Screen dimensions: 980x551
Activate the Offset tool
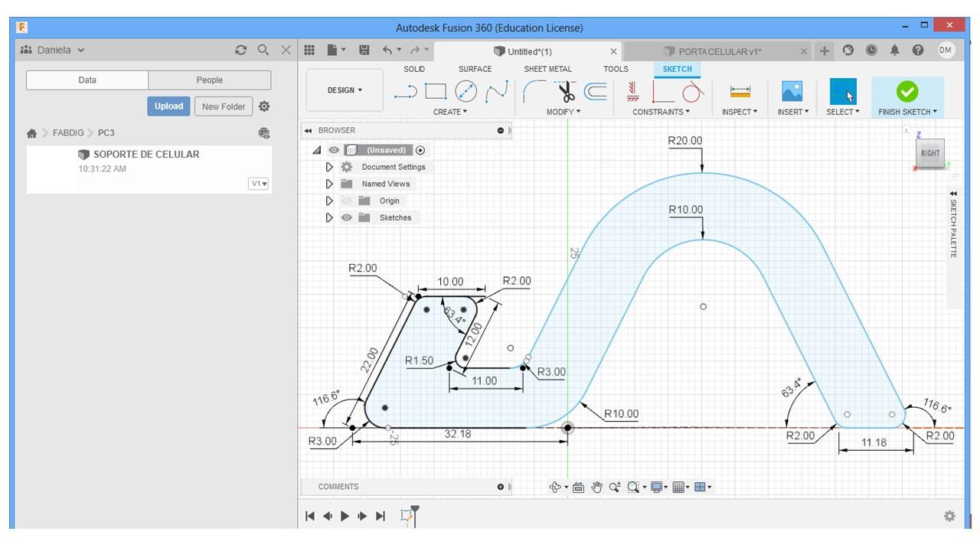pos(596,92)
